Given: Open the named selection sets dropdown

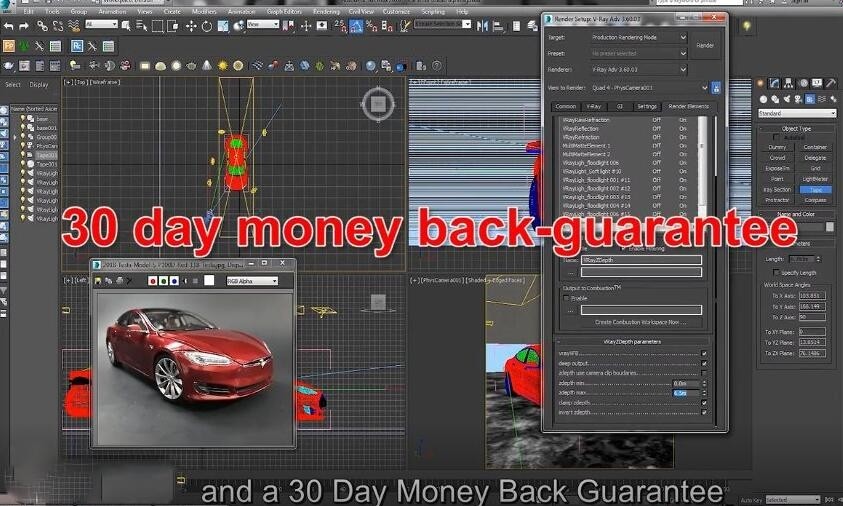Looking at the screenshot, I should click(443, 24).
